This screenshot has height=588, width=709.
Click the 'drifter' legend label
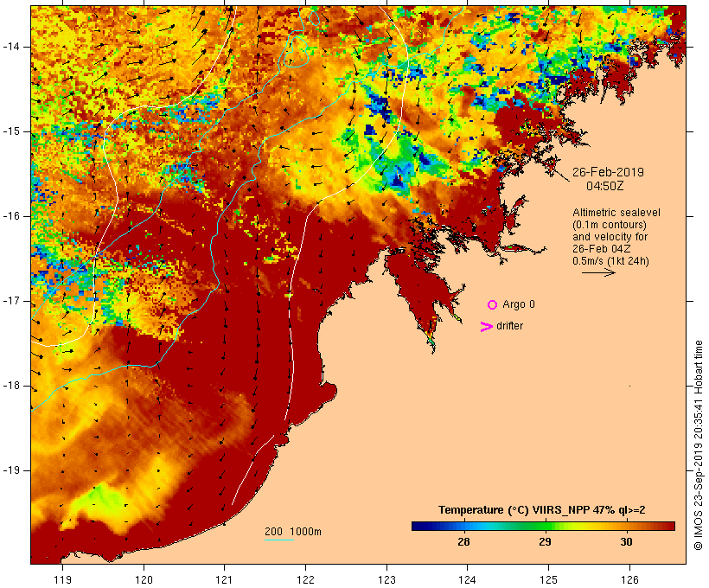509,326
